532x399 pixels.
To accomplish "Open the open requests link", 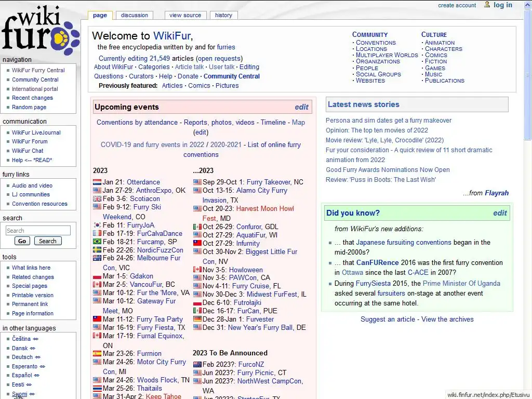I will point(219,58).
